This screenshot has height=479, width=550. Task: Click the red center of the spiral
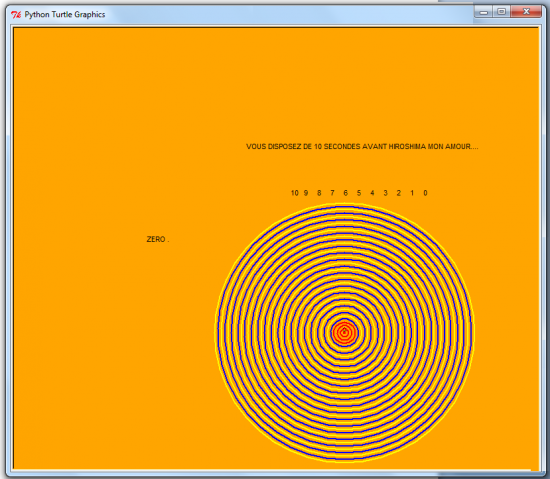(344, 332)
